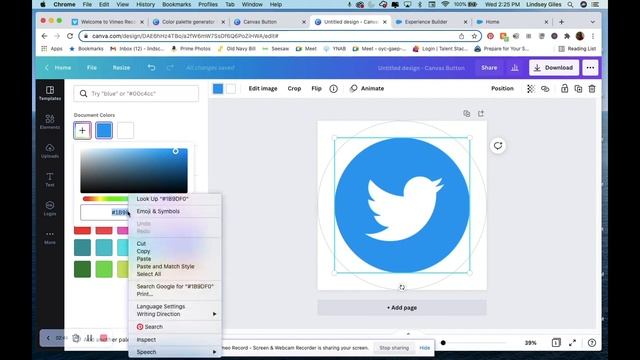Click the image Info icon
Image resolution: width=640 pixels, height=360 pixels.
333,89
